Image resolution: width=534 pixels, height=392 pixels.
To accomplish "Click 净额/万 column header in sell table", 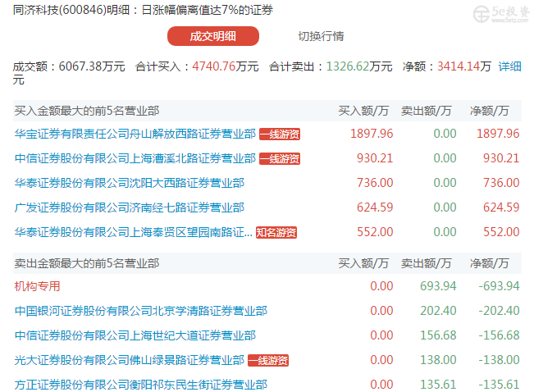I will click(x=490, y=263).
